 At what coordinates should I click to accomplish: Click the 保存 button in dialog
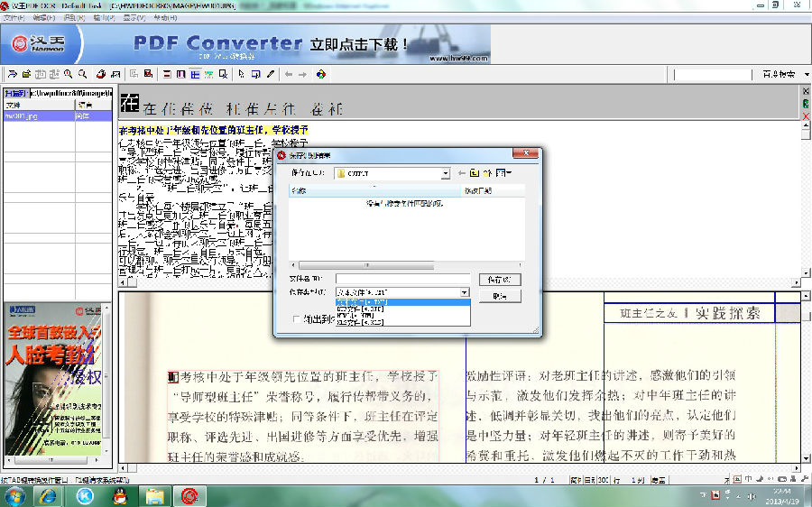coord(499,280)
